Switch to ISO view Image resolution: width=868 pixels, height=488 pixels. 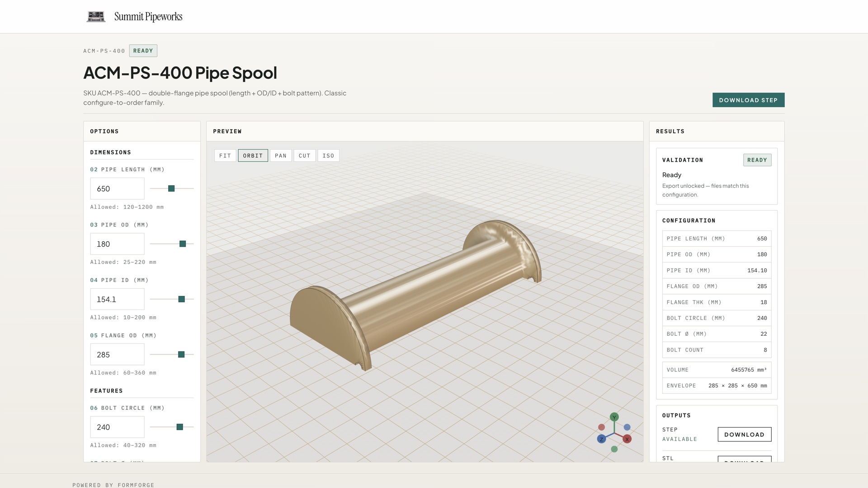[x=329, y=155]
